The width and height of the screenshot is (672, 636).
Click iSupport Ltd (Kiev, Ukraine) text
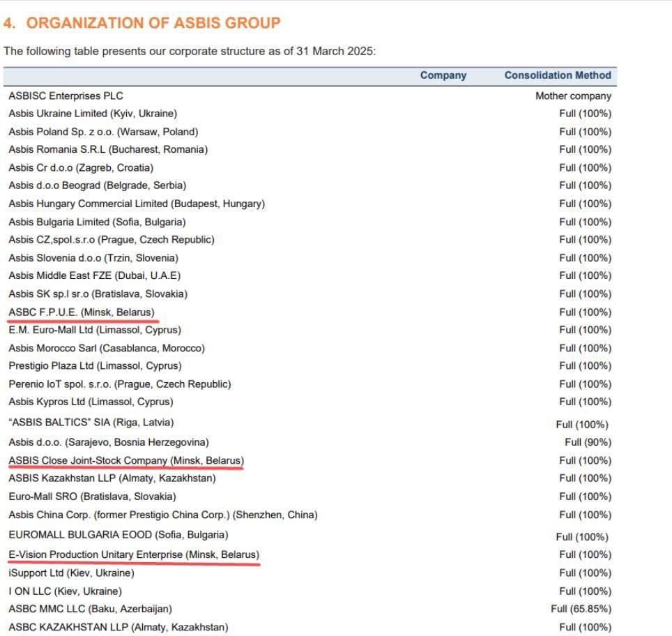[71, 573]
